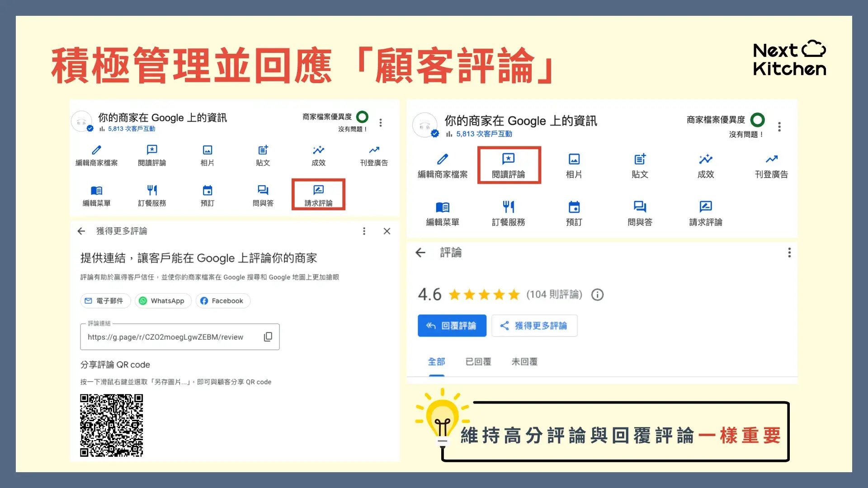Open the three-dot menu in 獲得更多評論 panel

tap(364, 231)
